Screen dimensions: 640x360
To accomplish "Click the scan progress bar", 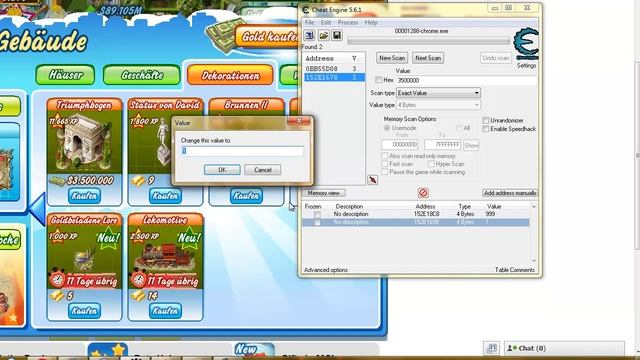I will (x=429, y=41).
